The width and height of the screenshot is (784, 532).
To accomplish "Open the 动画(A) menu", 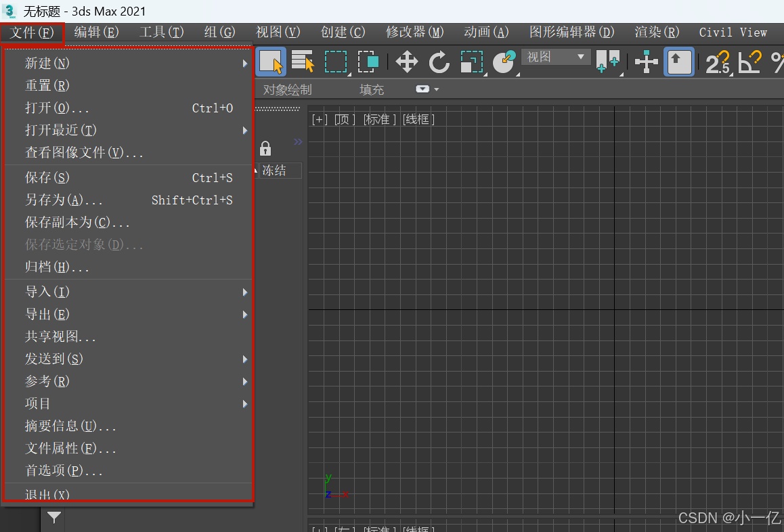I will [x=486, y=32].
